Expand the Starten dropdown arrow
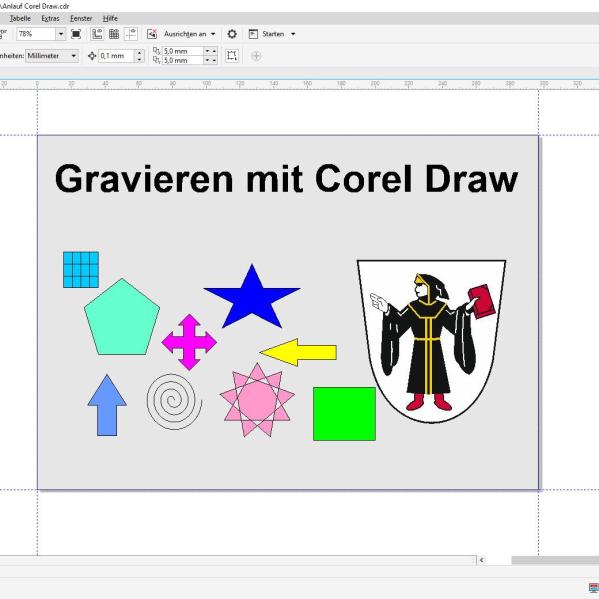 293,34
